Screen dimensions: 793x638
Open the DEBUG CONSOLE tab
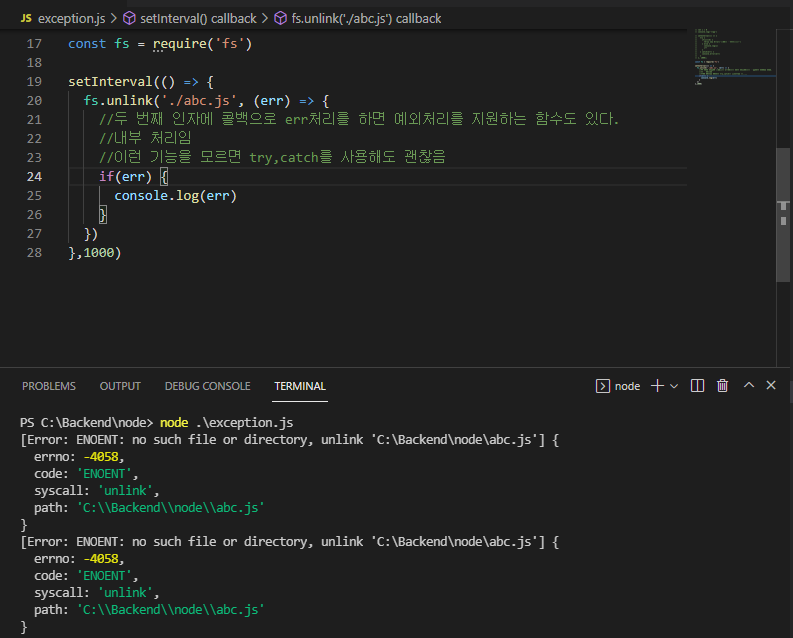point(207,386)
